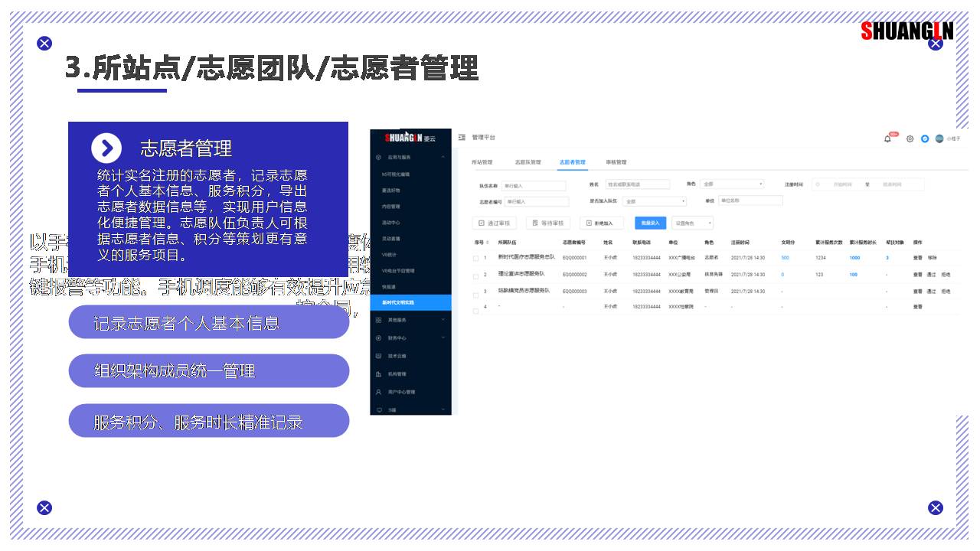Open the 角色 dropdown
The width and height of the screenshot is (980, 551).
pyautogui.click(x=732, y=184)
